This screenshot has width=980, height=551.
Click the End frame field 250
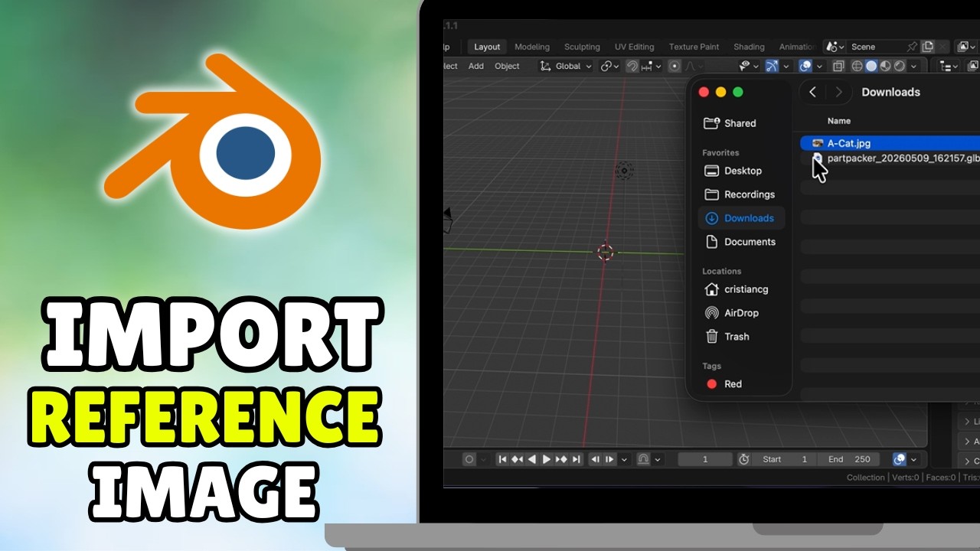point(849,459)
